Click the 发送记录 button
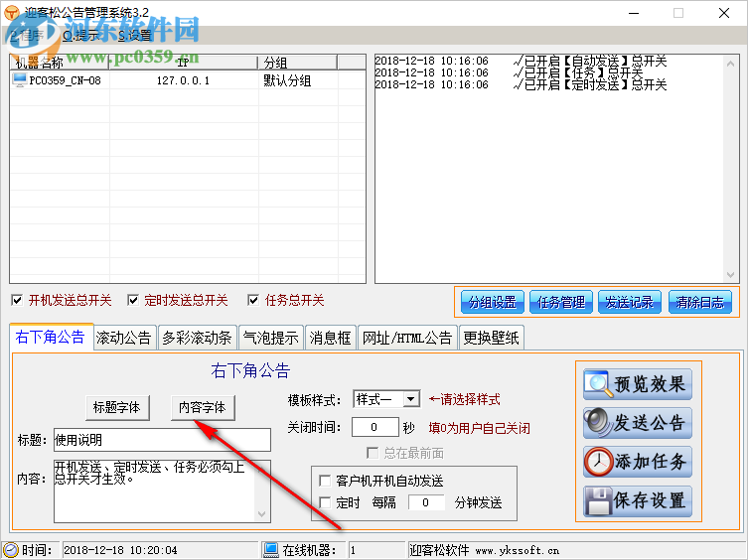The image size is (748, 560). [630, 302]
